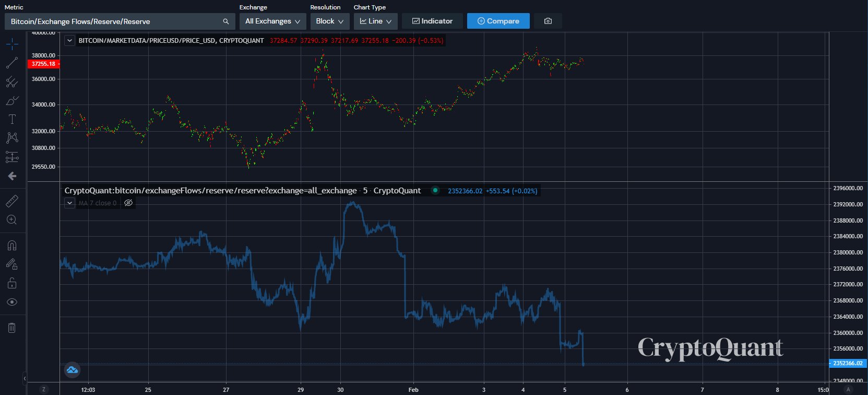Image resolution: width=868 pixels, height=395 pixels.
Task: Toggle visibility of MA 7 indicator
Action: click(x=128, y=203)
